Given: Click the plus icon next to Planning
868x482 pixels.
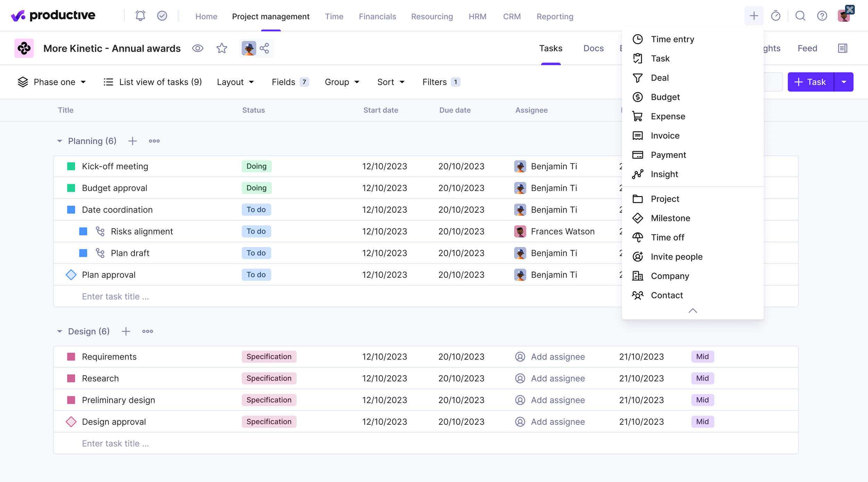Looking at the screenshot, I should coord(132,141).
